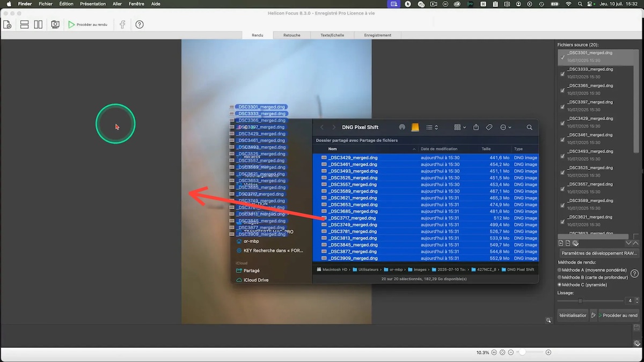Screen dimensions: 644x362
Task: Open the Présentation menu
Action: pos(93,4)
